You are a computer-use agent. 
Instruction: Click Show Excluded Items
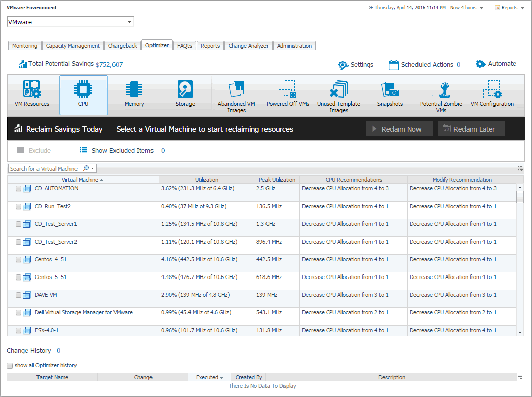122,150
